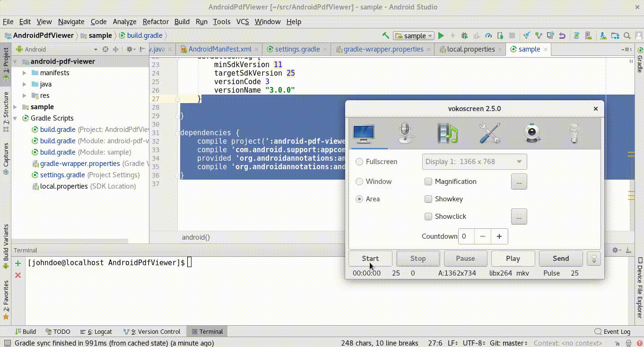This screenshot has height=347, width=644.
Task: Open the vokoscreen screen settings tab icon
Action: tap(363, 134)
